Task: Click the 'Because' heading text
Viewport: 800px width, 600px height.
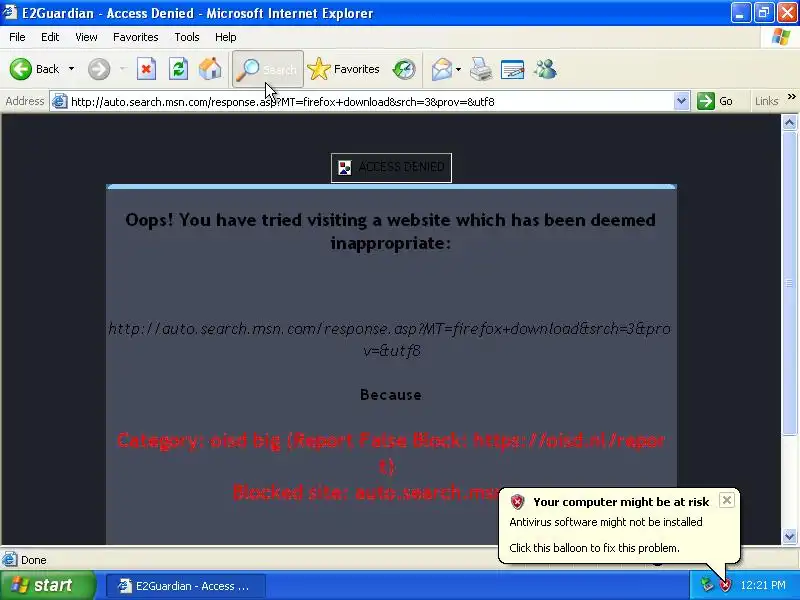Action: tap(391, 394)
